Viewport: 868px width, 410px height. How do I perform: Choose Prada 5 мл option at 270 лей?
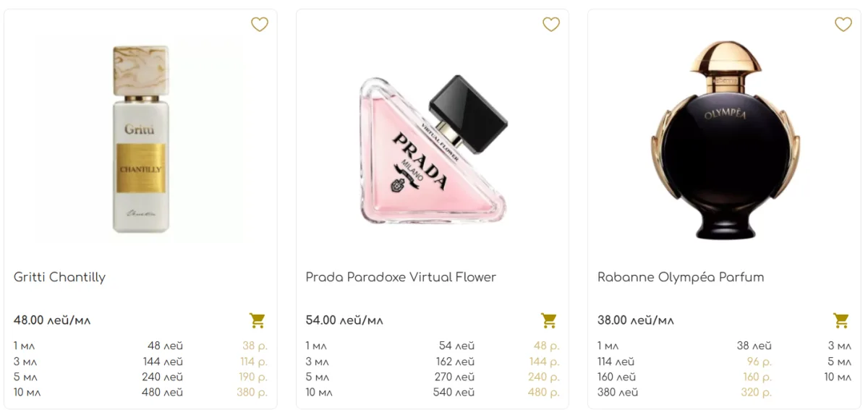[433, 377]
